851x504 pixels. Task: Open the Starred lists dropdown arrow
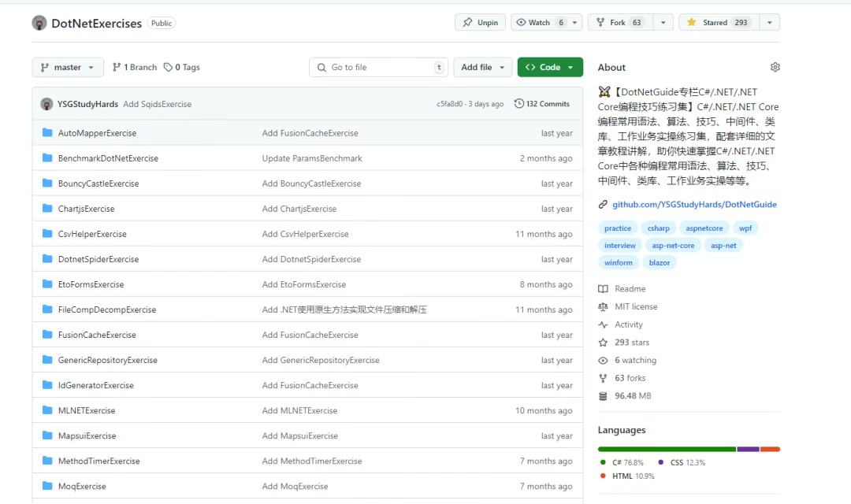tap(770, 22)
